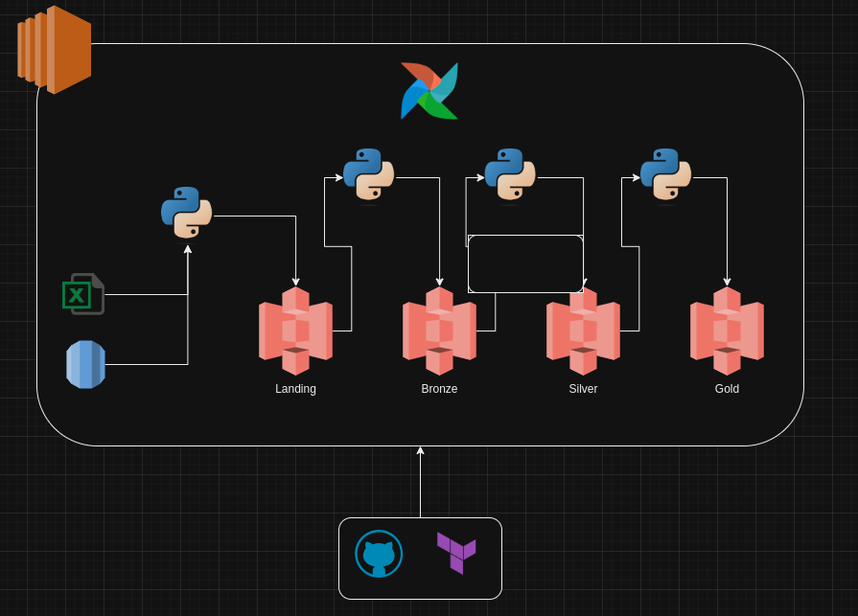Select the Python icon feeding the Landing bucket
Image resolution: width=858 pixels, height=616 pixels.
click(187, 213)
